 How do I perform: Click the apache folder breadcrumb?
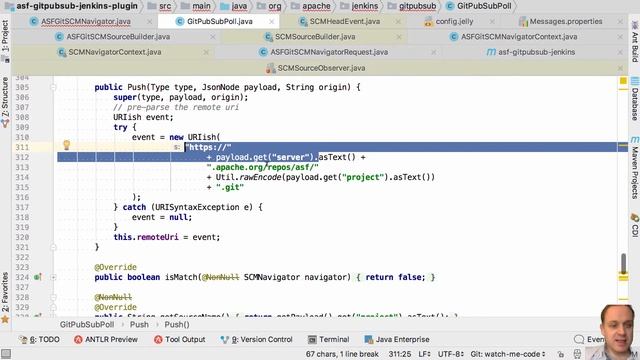311,6
